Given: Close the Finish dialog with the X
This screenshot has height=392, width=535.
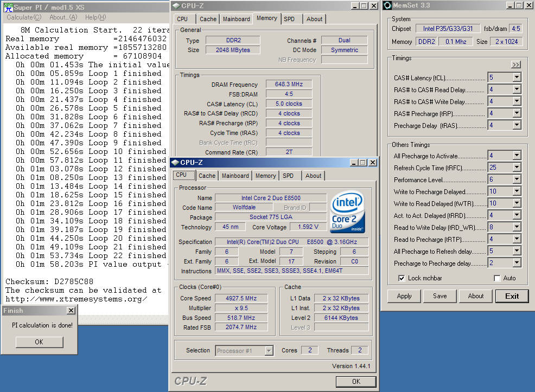Looking at the screenshot, I should 71,311.
